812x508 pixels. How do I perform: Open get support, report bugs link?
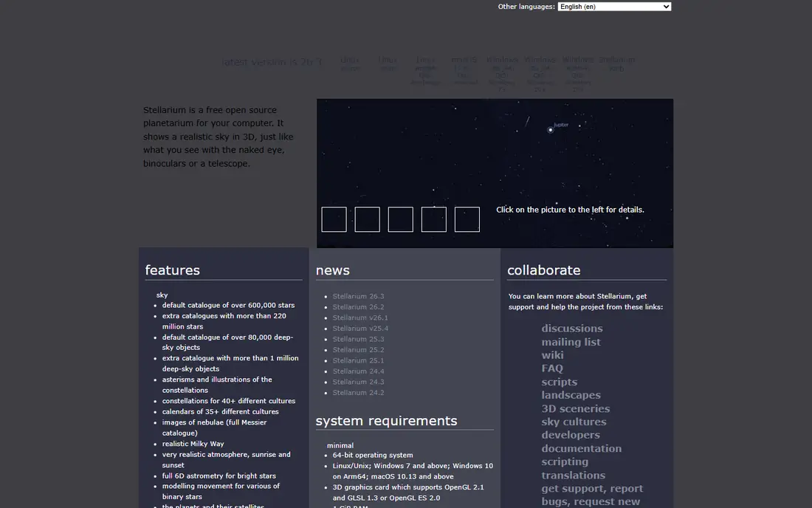(x=592, y=495)
